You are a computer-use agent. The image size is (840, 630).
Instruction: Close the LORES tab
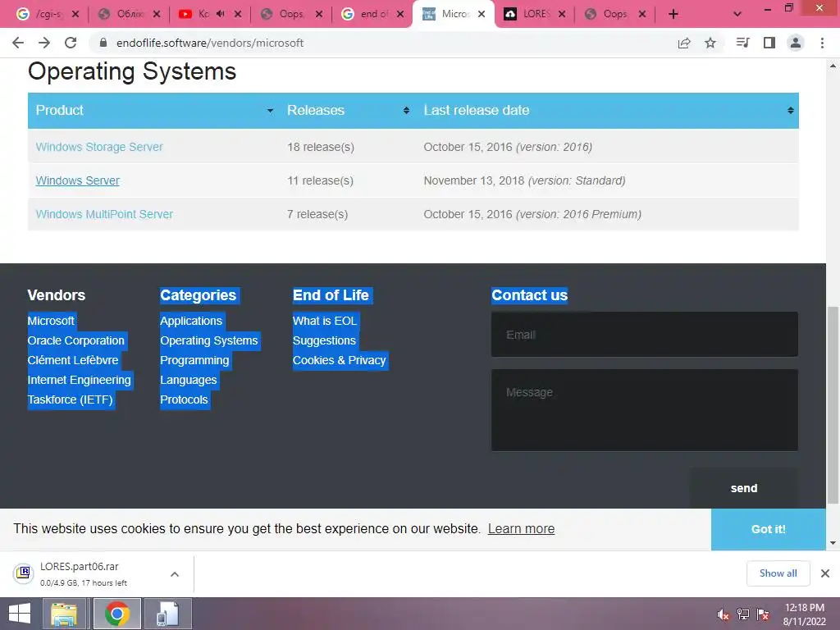[561, 15]
